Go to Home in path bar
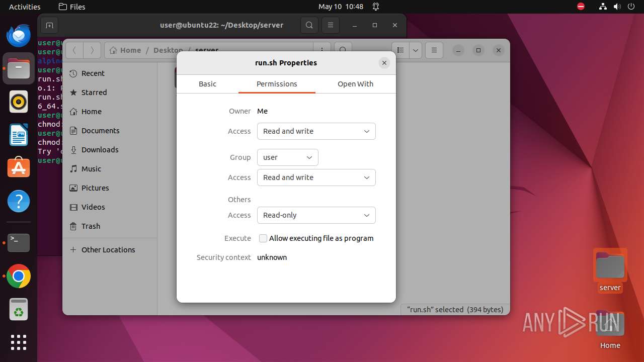This screenshot has height=362, width=644. [x=125, y=50]
